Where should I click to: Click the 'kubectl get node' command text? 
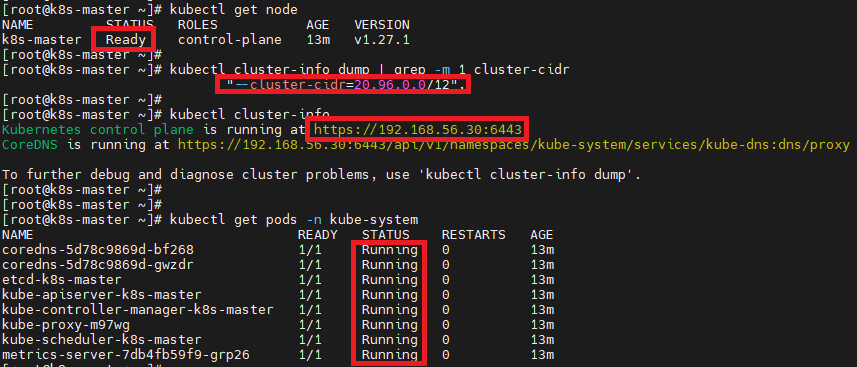pos(234,10)
